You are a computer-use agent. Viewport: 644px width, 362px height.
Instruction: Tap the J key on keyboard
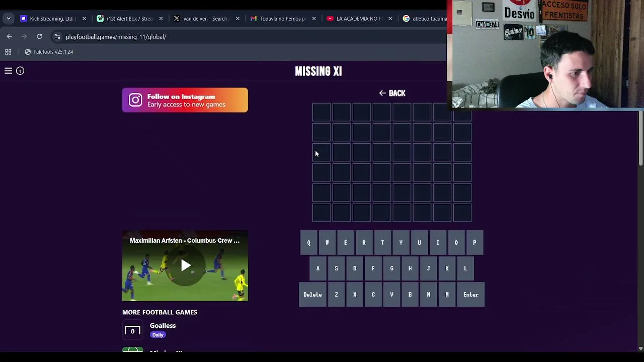click(x=429, y=268)
